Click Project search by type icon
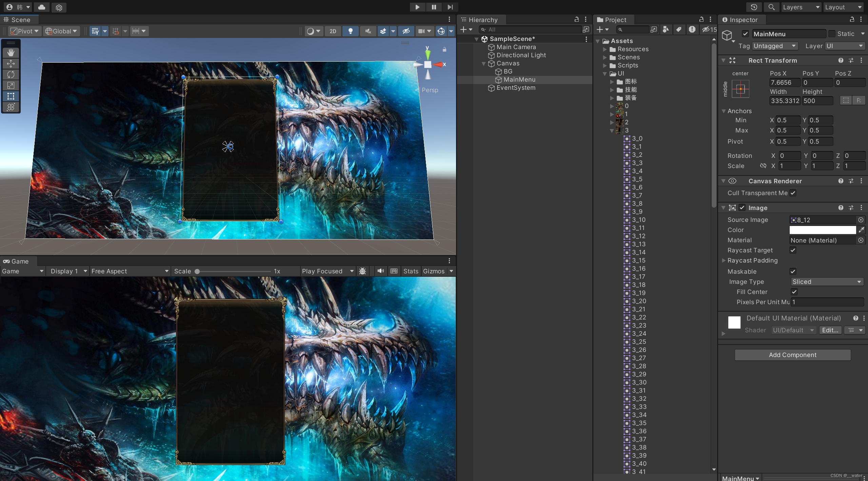The width and height of the screenshot is (868, 481). pyautogui.click(x=666, y=29)
